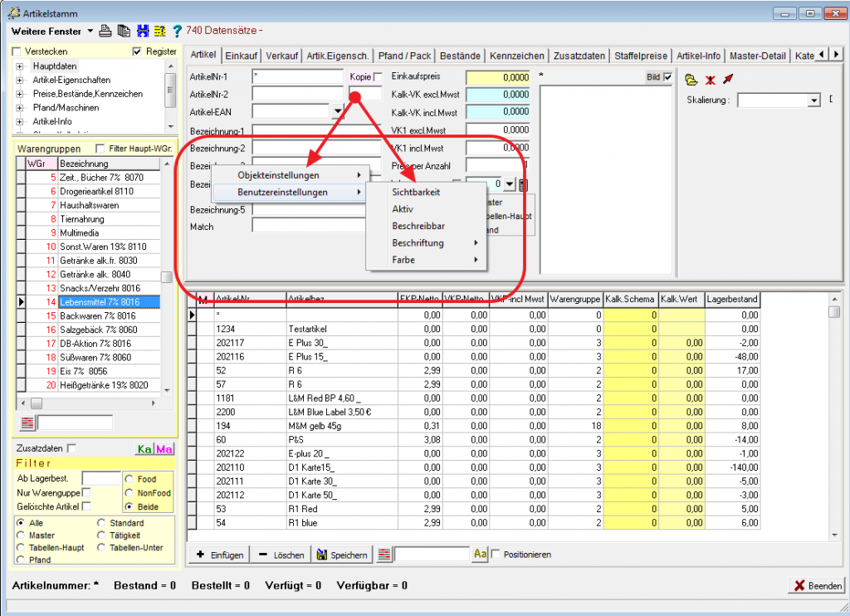Click the green Ka button
This screenshot has height=616, width=850.
[x=144, y=449]
